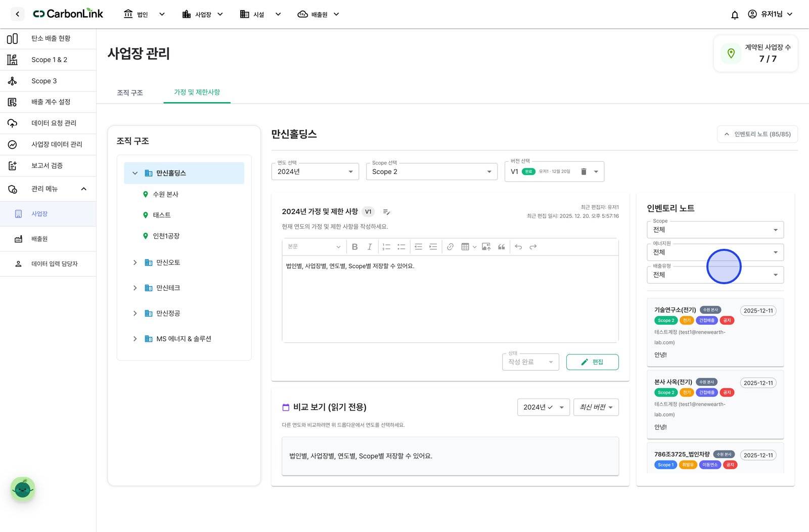Image resolution: width=809 pixels, height=532 pixels.
Task: Open the 연도 선택 2024년 dropdown
Action: (315, 171)
